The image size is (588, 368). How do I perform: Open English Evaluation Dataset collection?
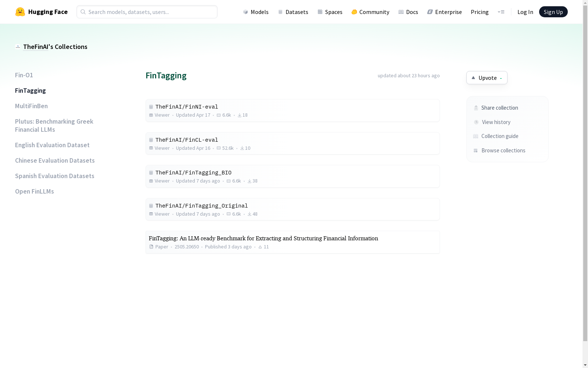coord(52,145)
